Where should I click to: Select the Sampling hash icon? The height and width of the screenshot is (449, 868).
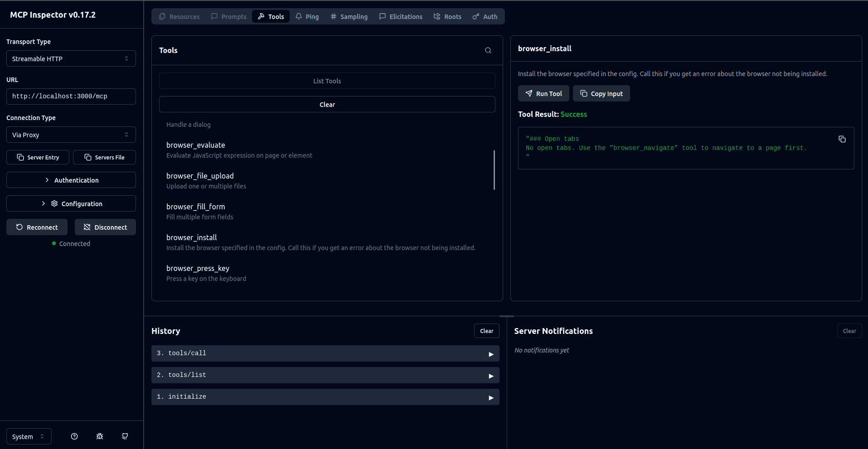pos(334,16)
